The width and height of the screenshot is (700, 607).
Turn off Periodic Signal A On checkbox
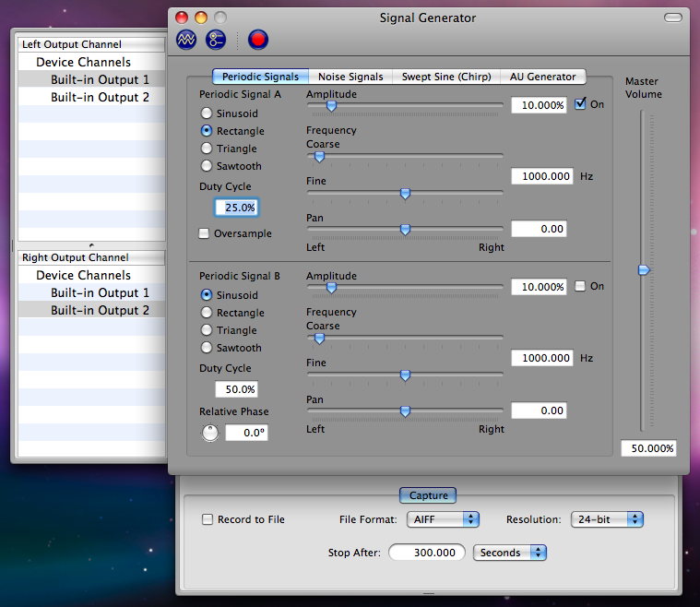point(580,104)
